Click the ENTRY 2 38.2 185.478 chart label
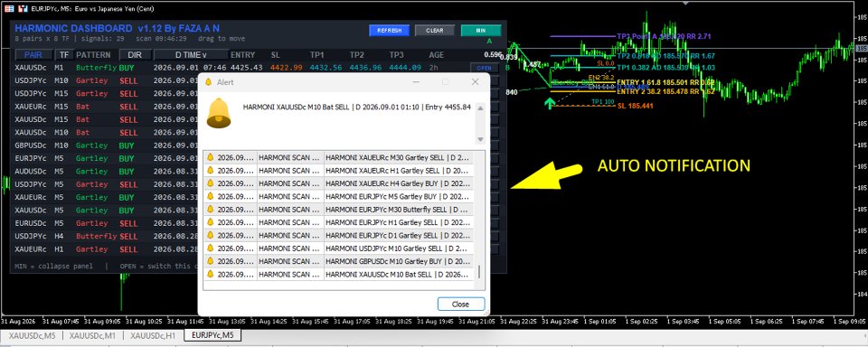Viewport: 868px width, 347px height. point(665,91)
